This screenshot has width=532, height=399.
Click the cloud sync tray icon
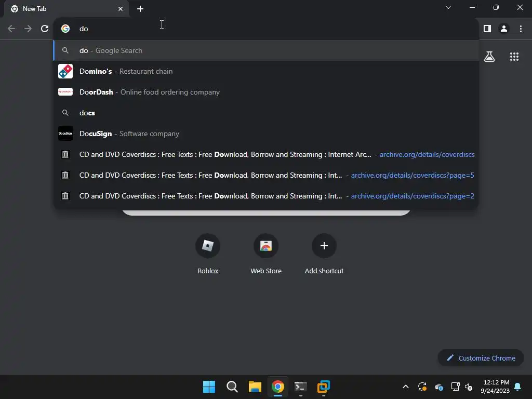tap(438, 387)
